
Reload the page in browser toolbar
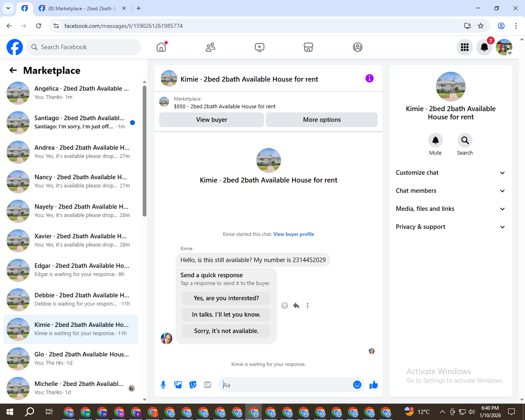coord(39,26)
